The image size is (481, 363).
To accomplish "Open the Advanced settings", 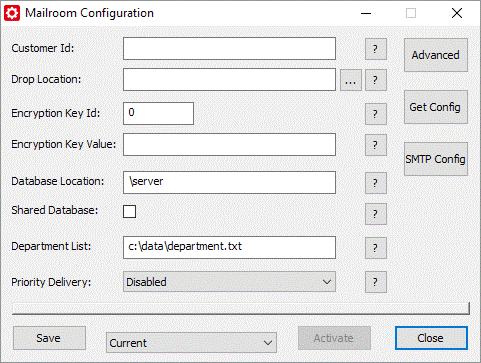I will coord(436,55).
